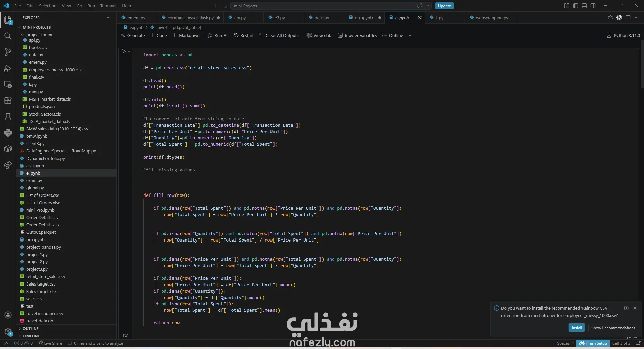Expand the OUTLINE section
The height and width of the screenshot is (349, 644).
(66, 329)
